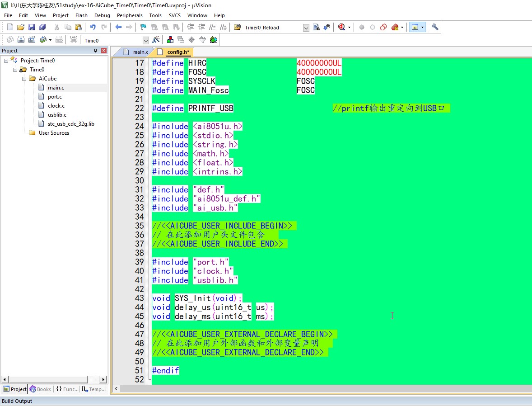Click the editor horizontal scrollbar left arrow
Screen dimensions: 532x406
click(117, 389)
